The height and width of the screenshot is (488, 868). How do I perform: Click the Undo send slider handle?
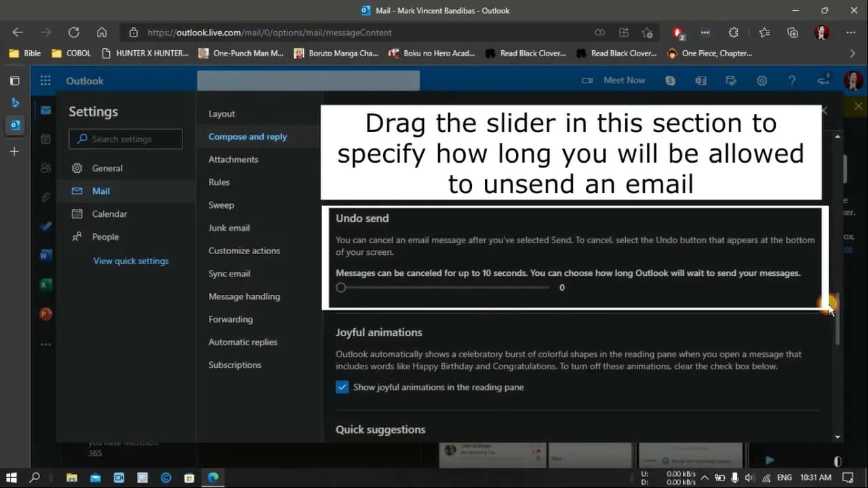pyautogui.click(x=341, y=287)
